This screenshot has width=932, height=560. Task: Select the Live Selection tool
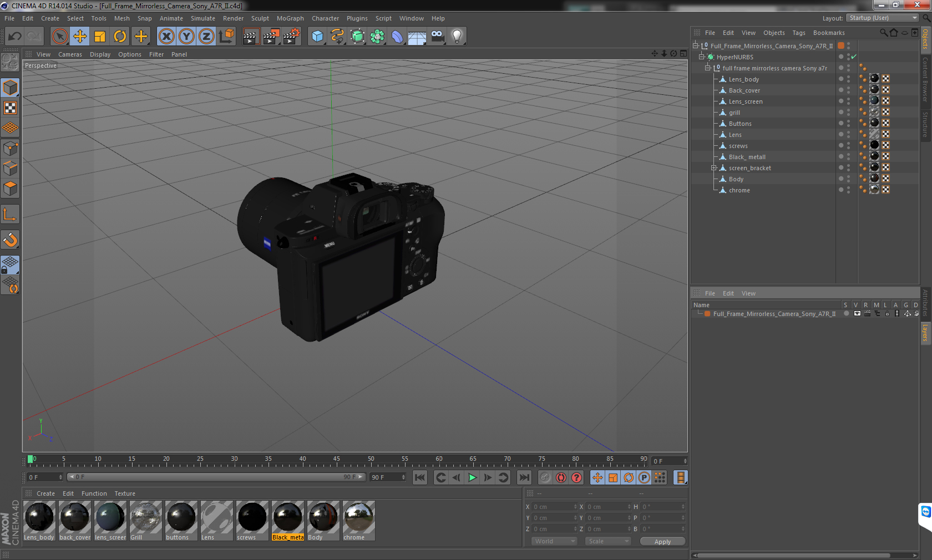click(60, 37)
